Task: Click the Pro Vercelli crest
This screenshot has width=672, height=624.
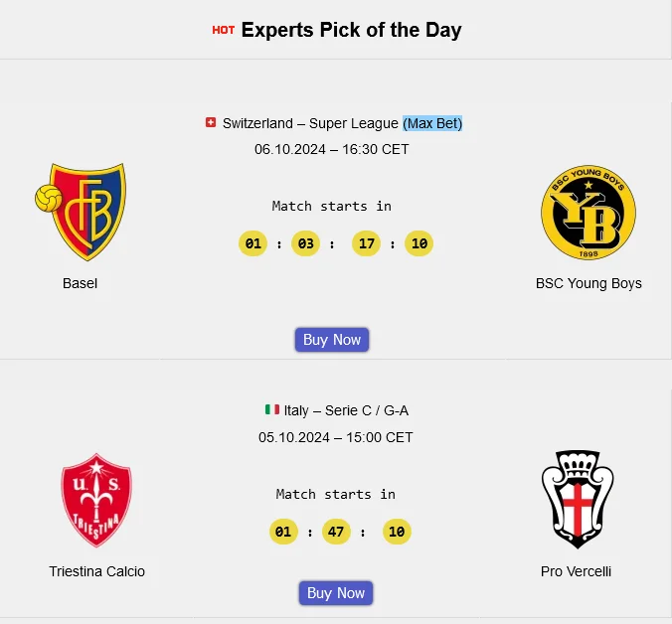Action: [x=577, y=499]
